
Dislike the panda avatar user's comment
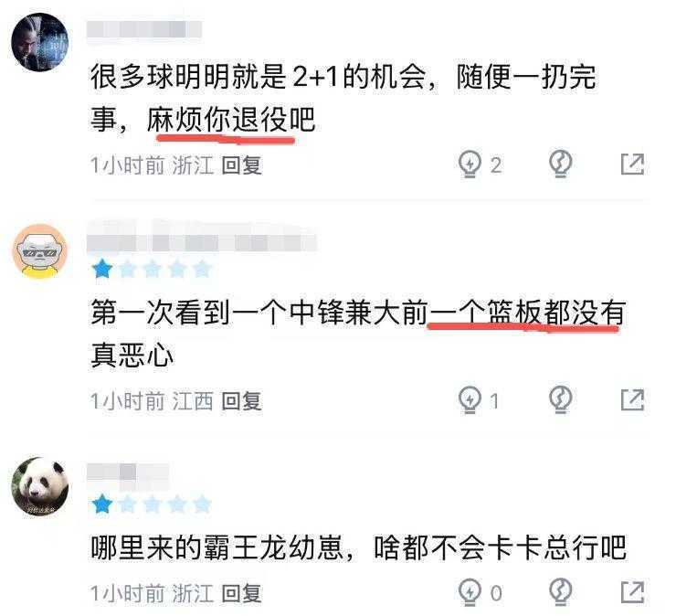tap(561, 592)
